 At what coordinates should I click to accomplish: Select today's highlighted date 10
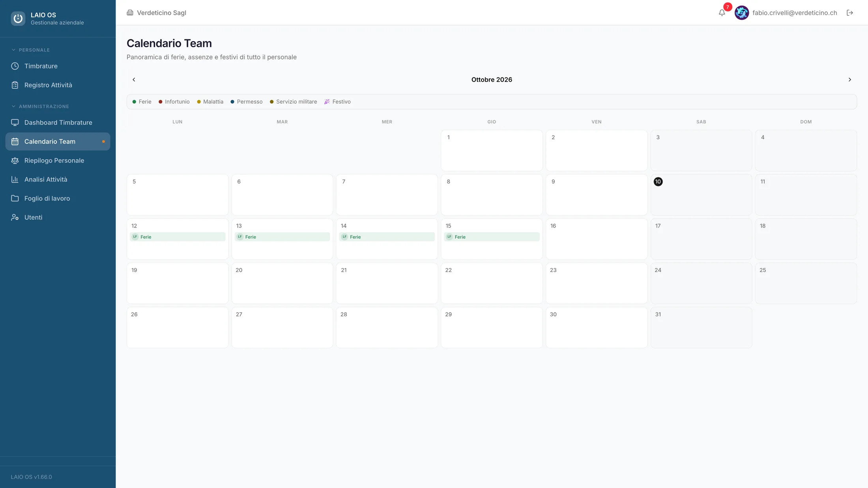pyautogui.click(x=658, y=182)
